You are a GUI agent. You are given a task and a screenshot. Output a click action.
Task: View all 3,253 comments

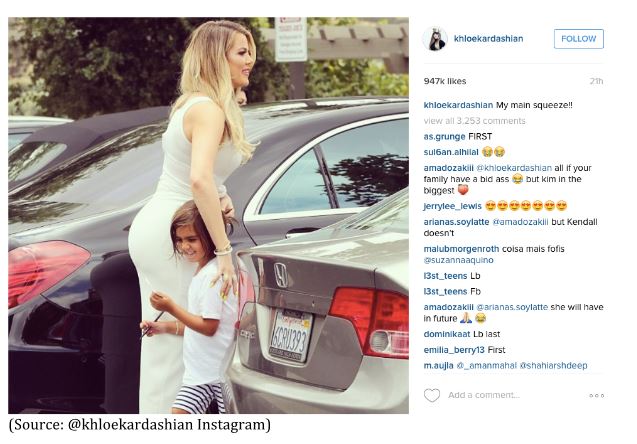474,121
